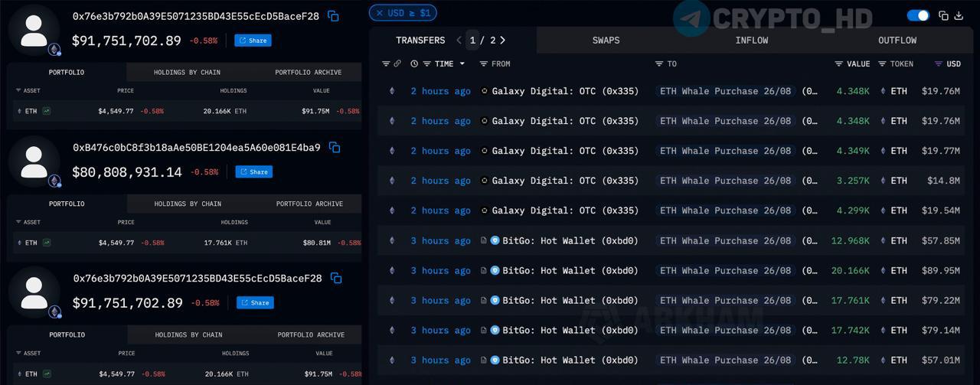
Task: Open the TIME column filter icon
Action: point(426,64)
